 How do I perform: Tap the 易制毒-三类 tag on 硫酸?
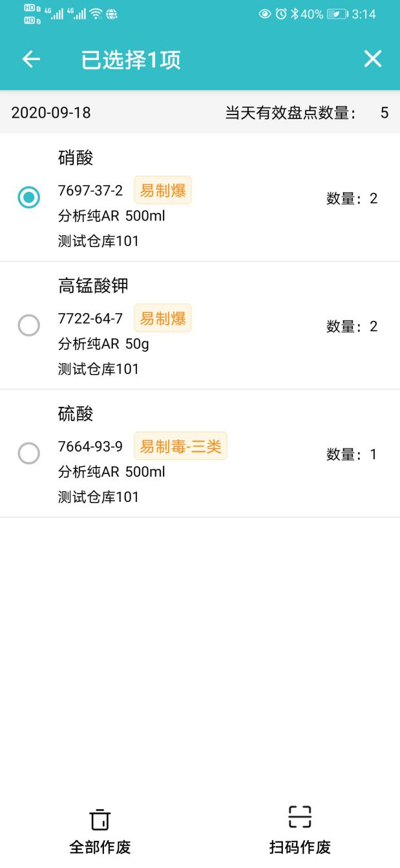tap(180, 446)
